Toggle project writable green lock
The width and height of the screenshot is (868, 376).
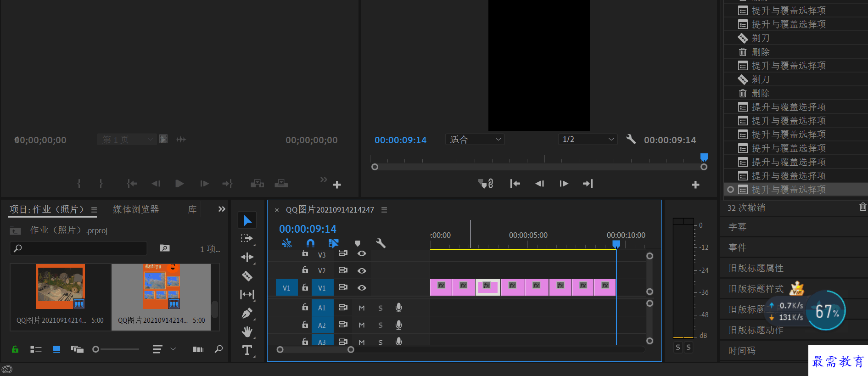pyautogui.click(x=15, y=349)
